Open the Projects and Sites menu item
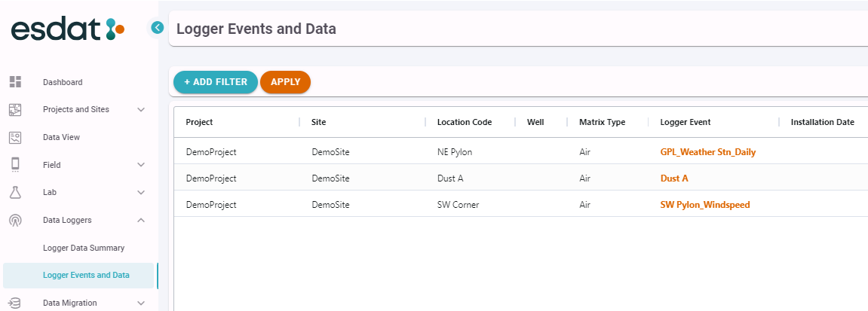Image resolution: width=868 pixels, height=311 pixels. point(76,109)
